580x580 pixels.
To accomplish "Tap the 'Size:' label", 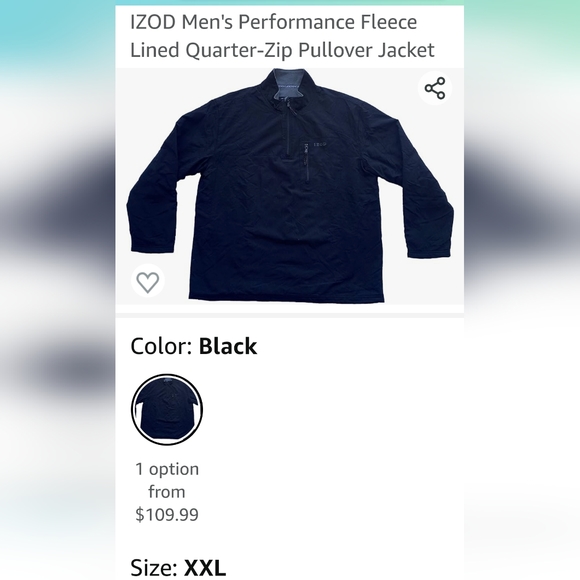I will click(154, 567).
